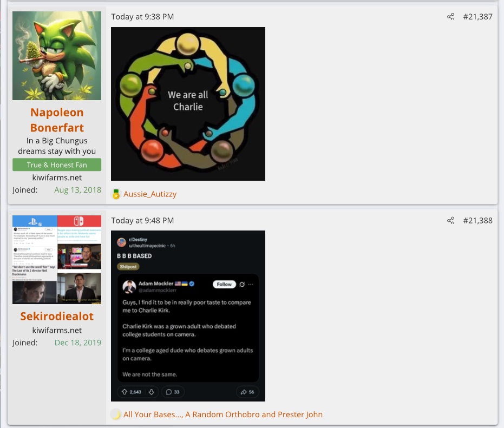Screen dimensions: 504x428
Task: Click Aussie_Autizzy reaction user link
Action: tap(150, 194)
